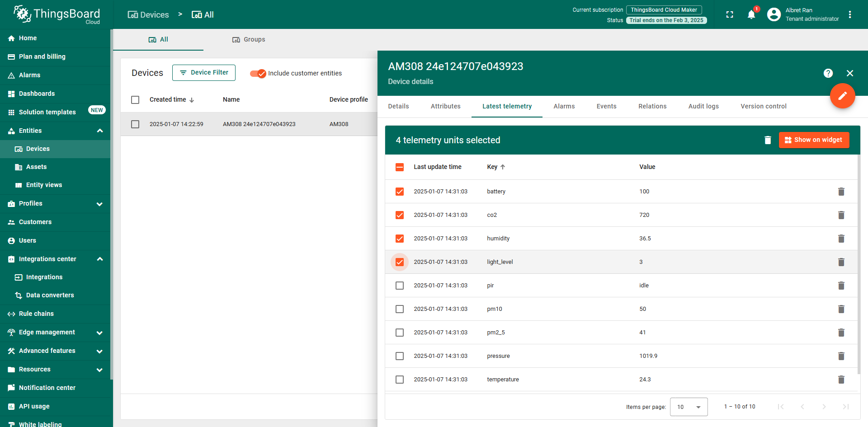Toggle fullscreen mode icon
868x427 pixels.
(x=730, y=14)
